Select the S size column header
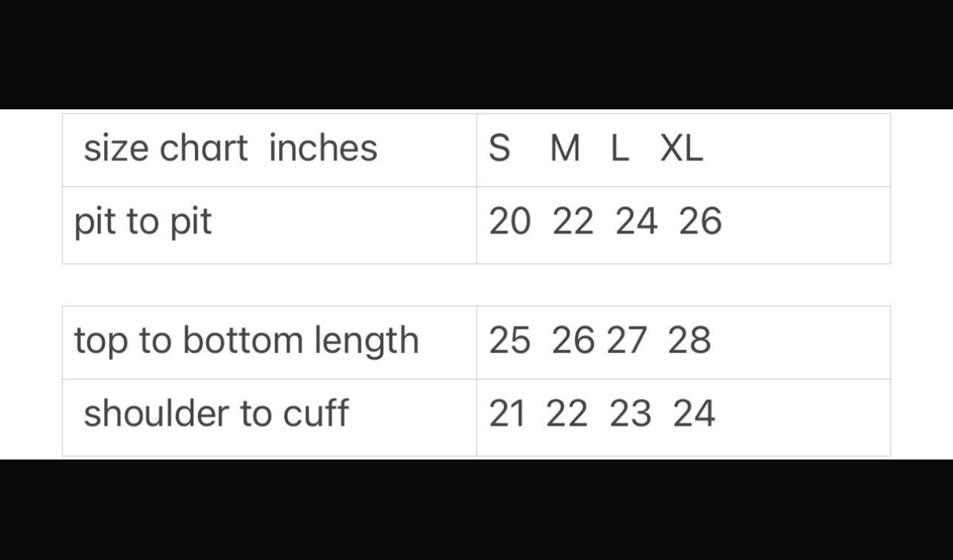953x560 pixels. tap(499, 148)
